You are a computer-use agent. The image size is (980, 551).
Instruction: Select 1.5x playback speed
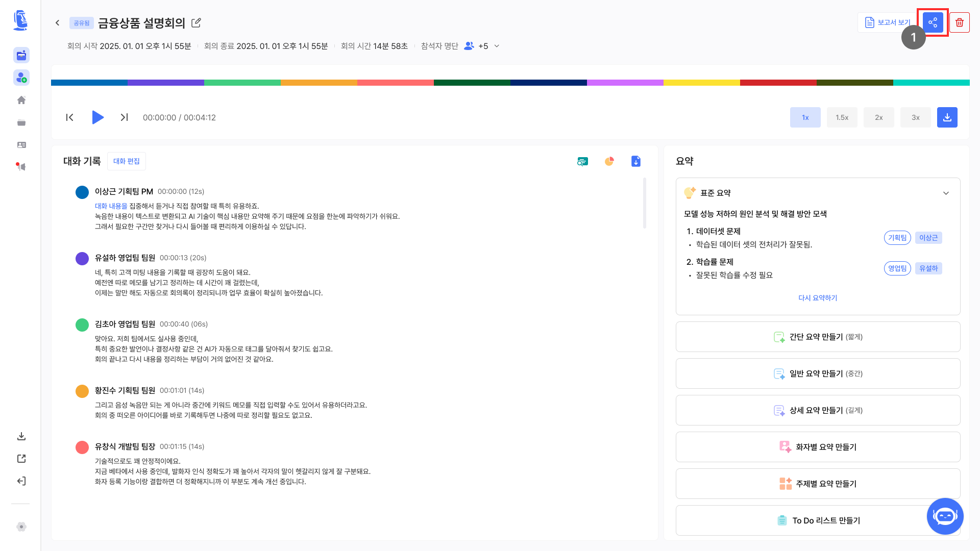click(842, 117)
